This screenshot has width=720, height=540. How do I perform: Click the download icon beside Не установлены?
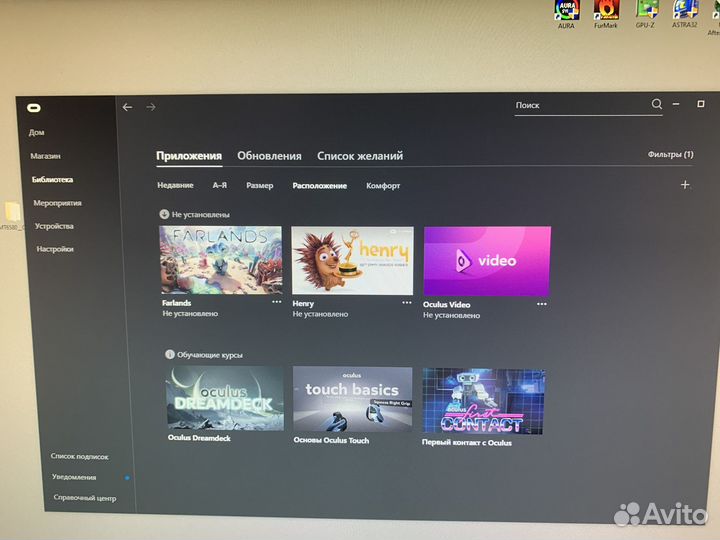point(164,214)
